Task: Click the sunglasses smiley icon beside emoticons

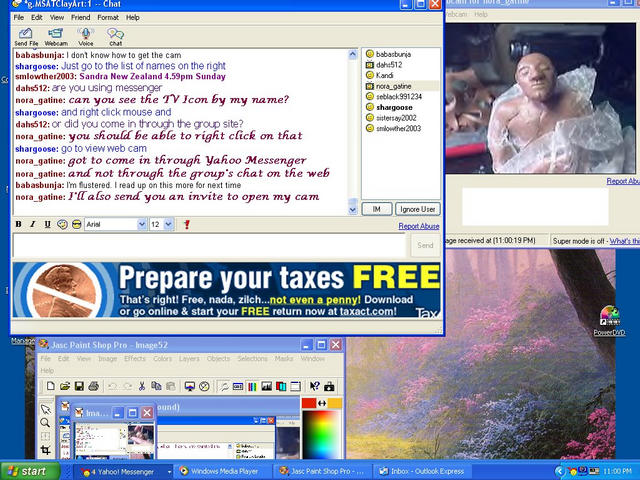Action: pos(76,224)
